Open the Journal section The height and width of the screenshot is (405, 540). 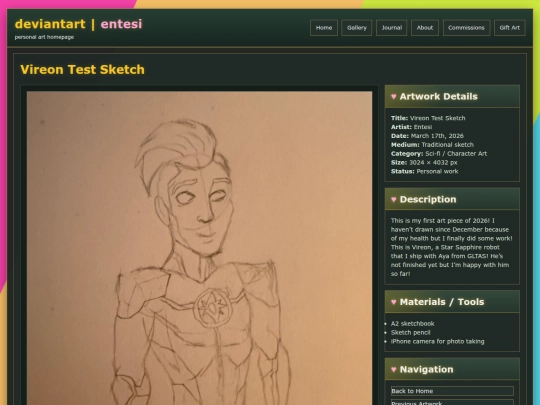pos(392,28)
